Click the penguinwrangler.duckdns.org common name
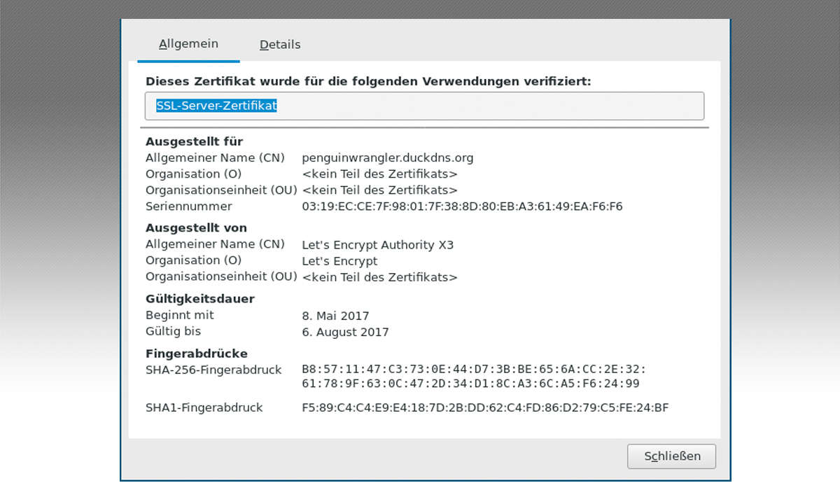 [388, 158]
